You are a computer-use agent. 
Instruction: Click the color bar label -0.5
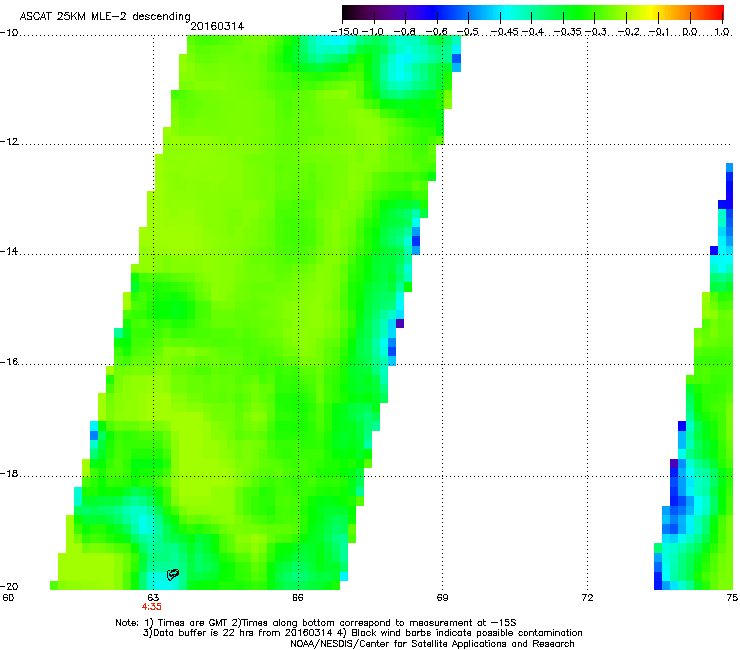[468, 32]
